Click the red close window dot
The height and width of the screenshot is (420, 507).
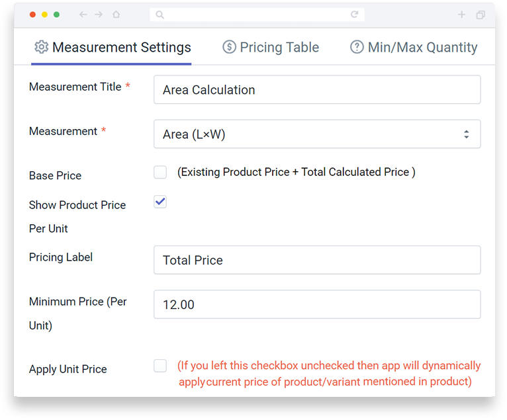tap(32, 15)
